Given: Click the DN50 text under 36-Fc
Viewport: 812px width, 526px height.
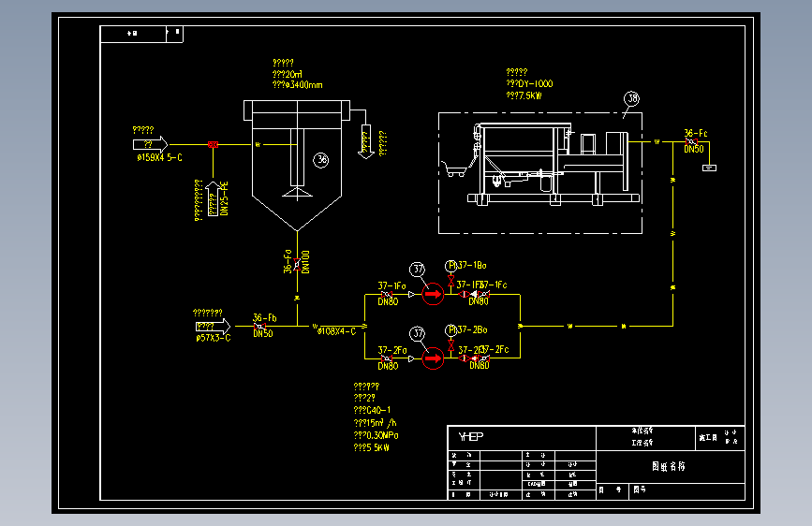Looking at the screenshot, I should coord(694,149).
